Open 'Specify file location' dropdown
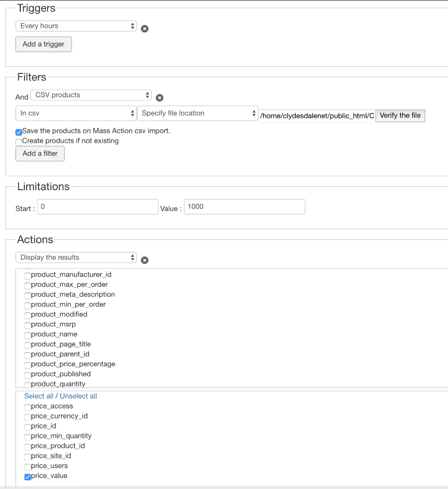 click(197, 113)
